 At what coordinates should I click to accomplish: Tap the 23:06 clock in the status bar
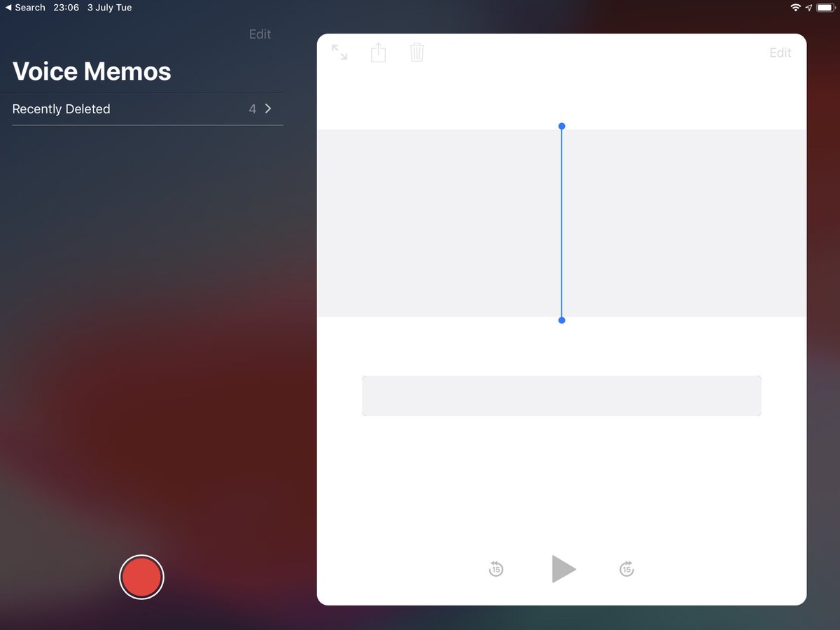[x=66, y=8]
